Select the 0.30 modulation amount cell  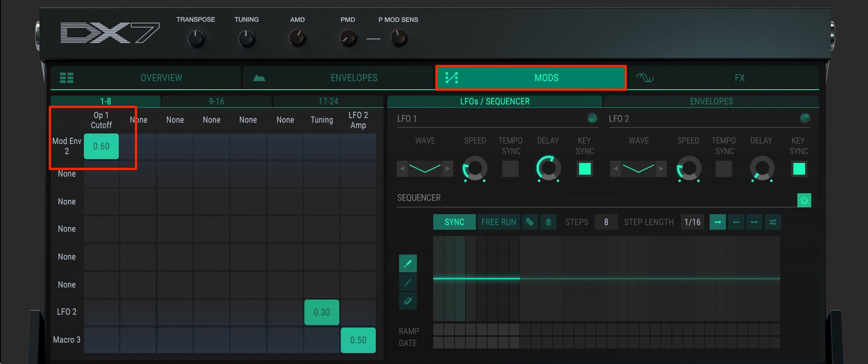pos(321,312)
